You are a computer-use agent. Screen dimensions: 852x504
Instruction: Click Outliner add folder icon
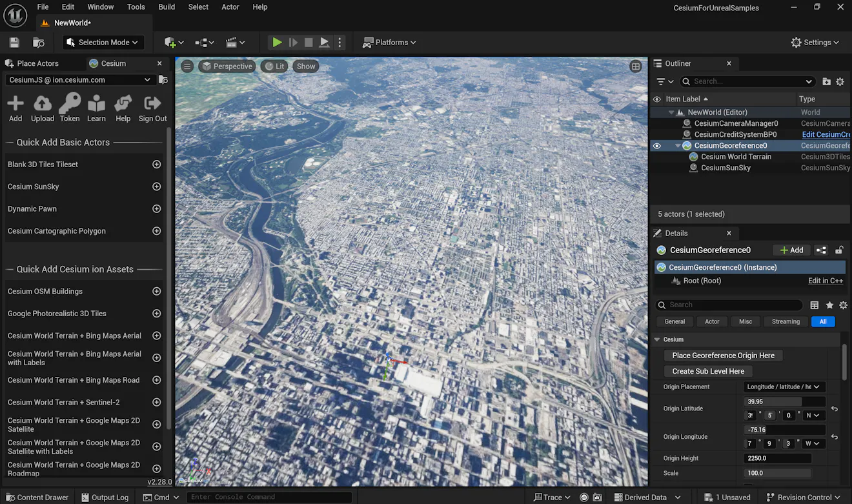point(826,82)
